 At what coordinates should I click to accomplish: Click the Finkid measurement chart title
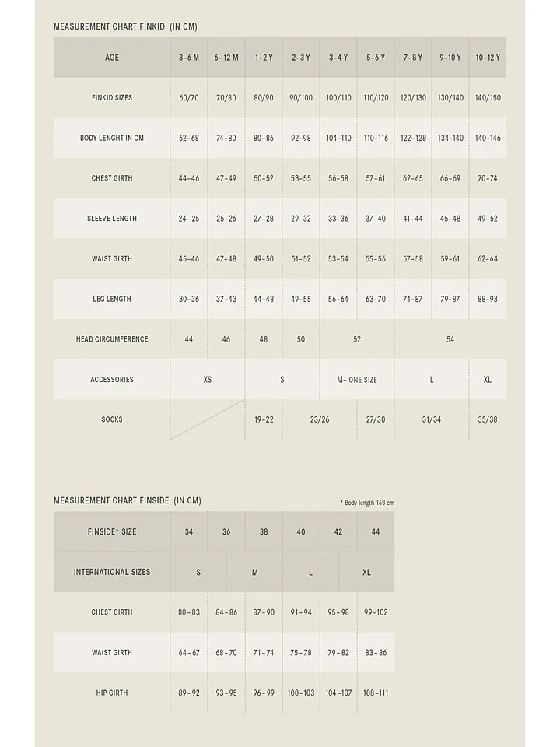(125, 26)
